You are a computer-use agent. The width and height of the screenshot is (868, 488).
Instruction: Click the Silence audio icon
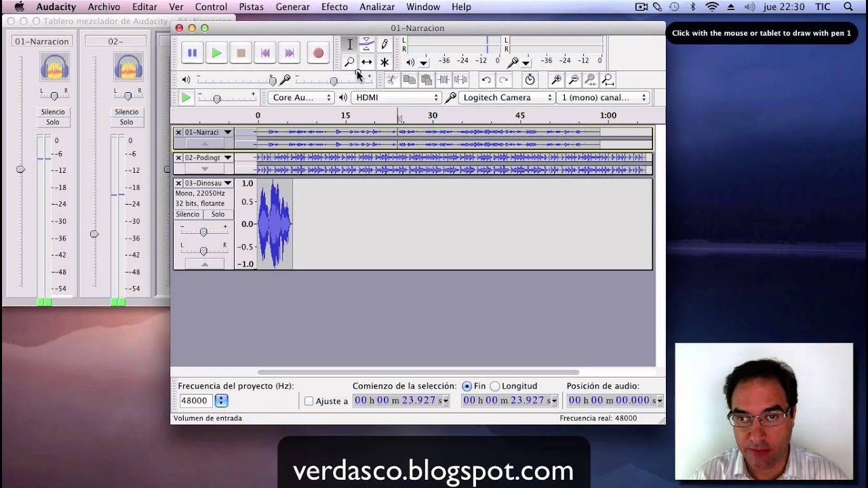click(x=460, y=80)
